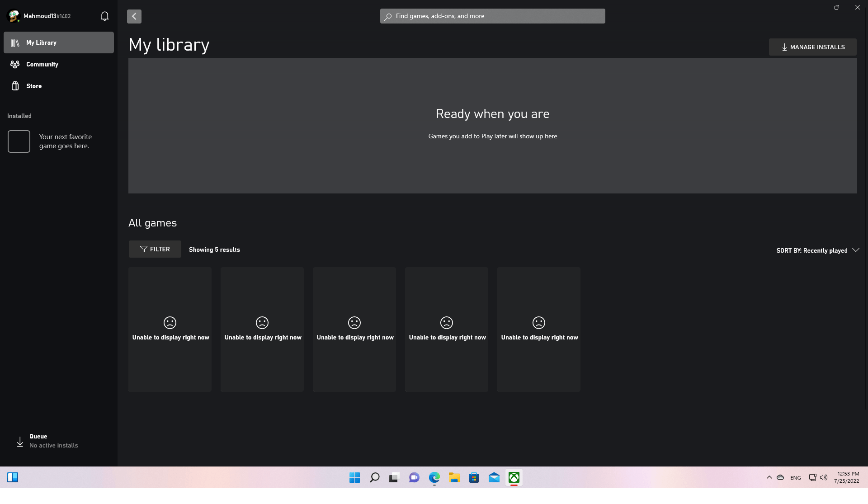This screenshot has height=504, width=868.
Task: Click the Xbox app taskbar icon
Action: (514, 477)
